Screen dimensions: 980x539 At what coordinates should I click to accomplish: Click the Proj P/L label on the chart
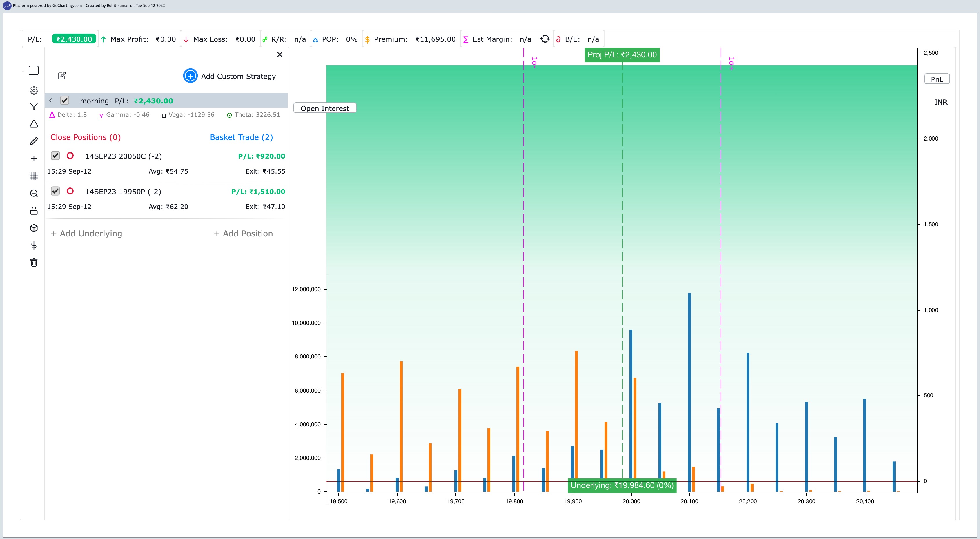[622, 54]
